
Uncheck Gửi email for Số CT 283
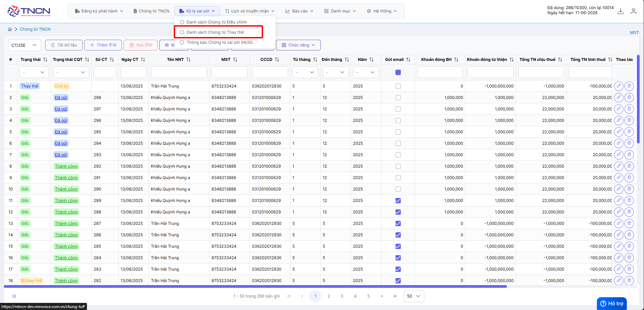click(x=398, y=269)
